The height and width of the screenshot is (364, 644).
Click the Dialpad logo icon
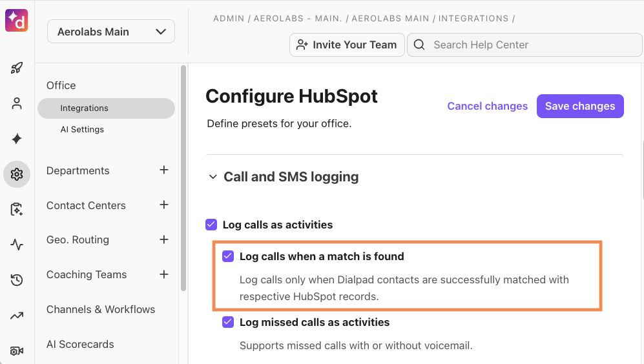pos(16,20)
